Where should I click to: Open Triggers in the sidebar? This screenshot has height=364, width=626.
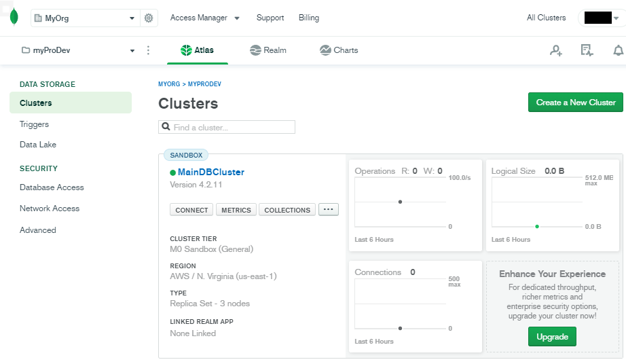35,124
